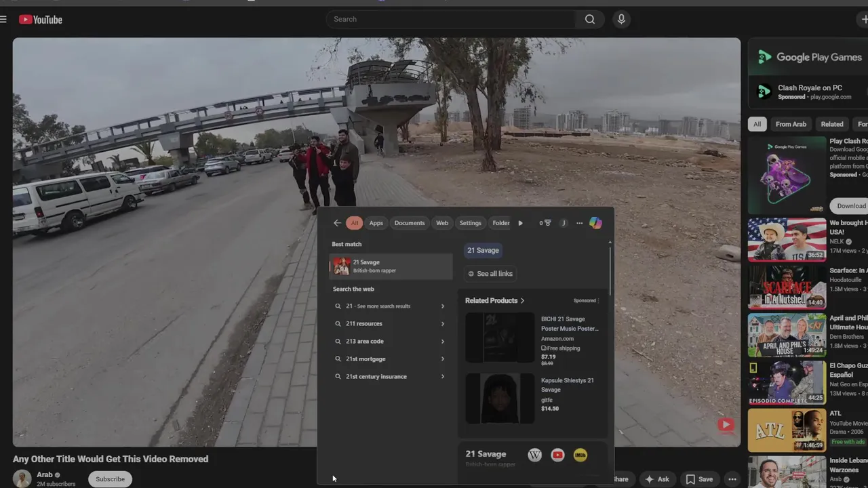Open the rewards trophy points icon
The height and width of the screenshot is (488, 868).
point(545,223)
